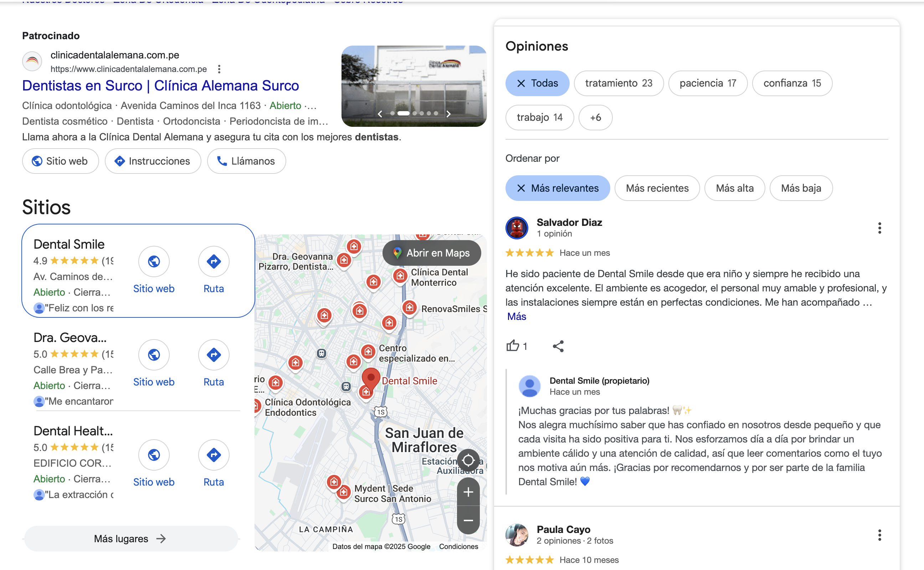
Task: Open Dentistas en Surco ad headline
Action: (160, 86)
